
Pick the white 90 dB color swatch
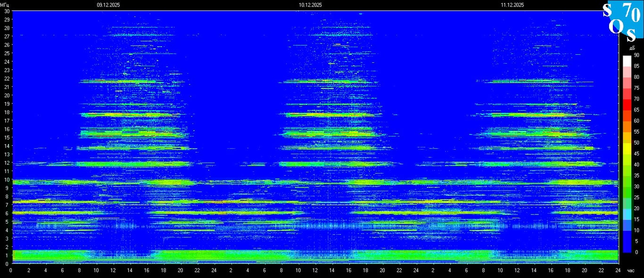pos(627,60)
